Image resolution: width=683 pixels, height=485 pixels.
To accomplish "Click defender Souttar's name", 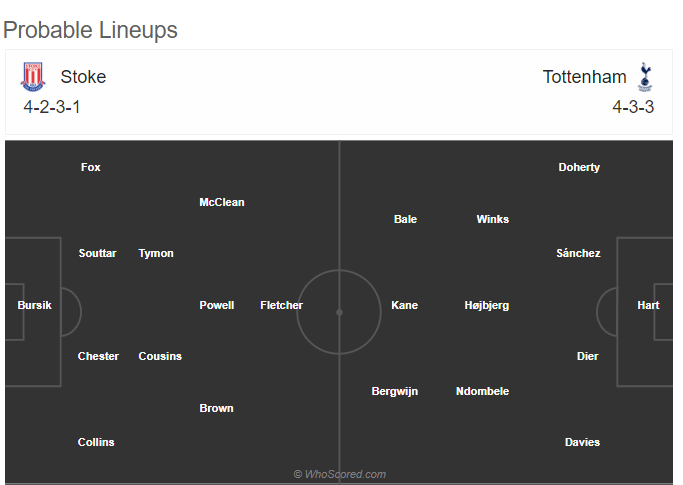I will click(98, 253).
